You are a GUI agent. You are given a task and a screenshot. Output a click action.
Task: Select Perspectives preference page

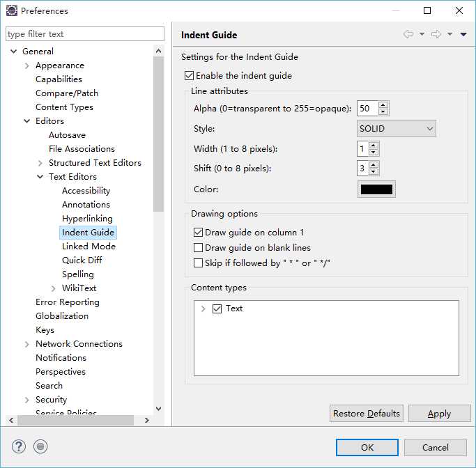coord(61,372)
